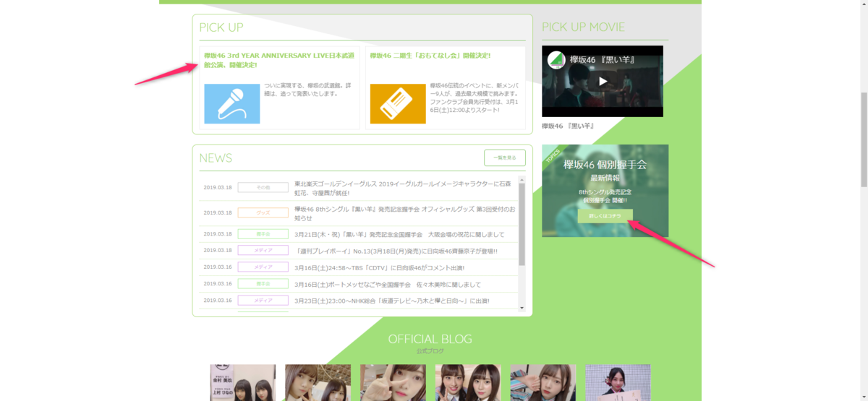Open the 週刊プレイボーイ No.13 news item
The height and width of the screenshot is (401, 868).
coord(396,251)
